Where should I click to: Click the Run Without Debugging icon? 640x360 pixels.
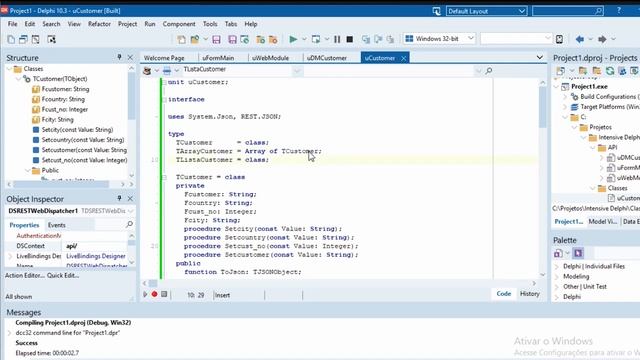pyautogui.click(x=316, y=39)
